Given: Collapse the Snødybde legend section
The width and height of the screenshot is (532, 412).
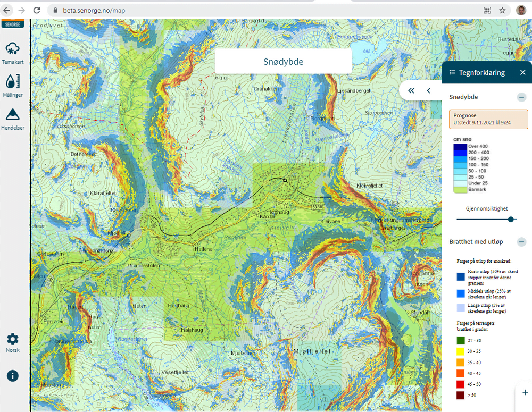Looking at the screenshot, I should [522, 97].
